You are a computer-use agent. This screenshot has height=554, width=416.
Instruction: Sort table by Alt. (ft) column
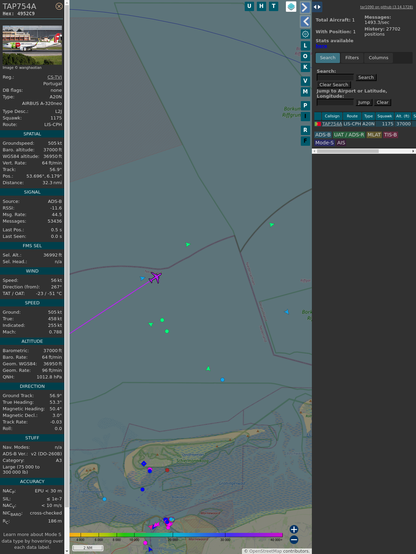[402, 116]
